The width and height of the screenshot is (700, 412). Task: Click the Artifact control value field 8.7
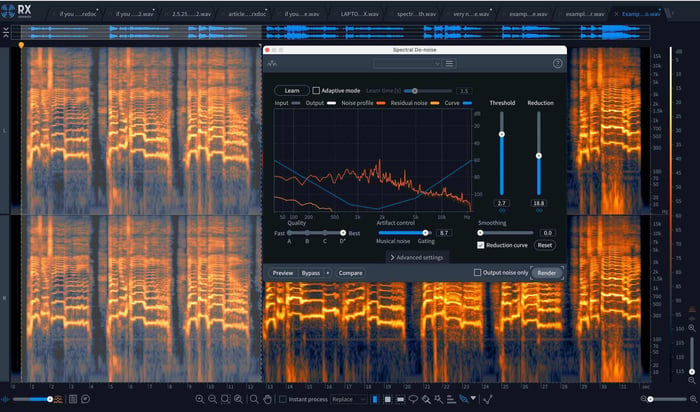click(x=444, y=233)
